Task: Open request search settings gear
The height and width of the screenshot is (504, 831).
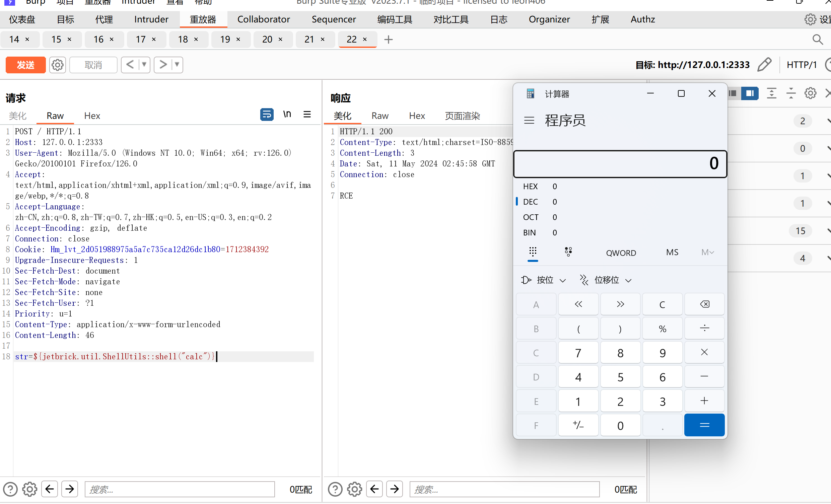Action: click(30, 489)
